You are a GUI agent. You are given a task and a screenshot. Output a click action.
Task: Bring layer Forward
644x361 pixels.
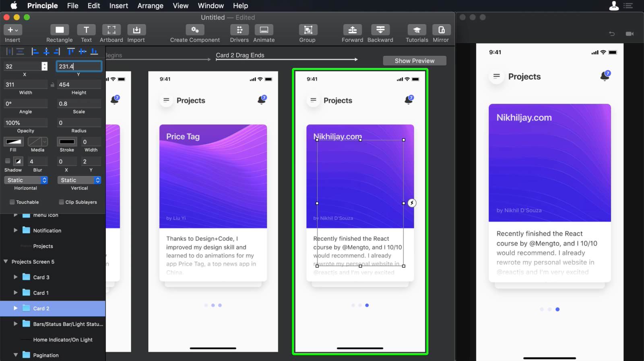[x=352, y=30]
